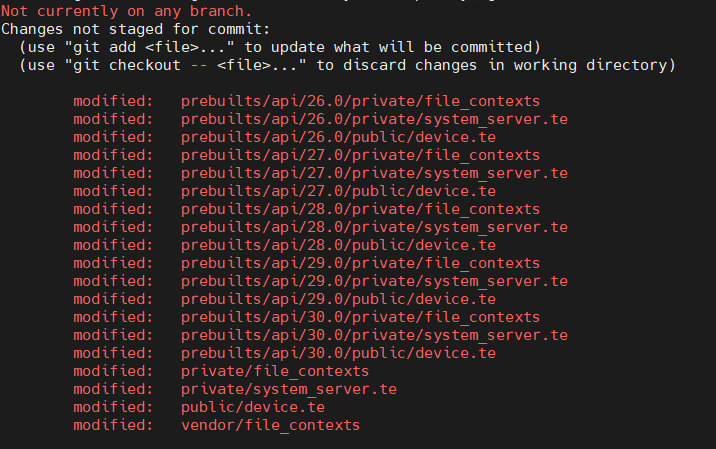The height and width of the screenshot is (449, 716).
Task: Click prebuilts/api/30.0/private/file_contexts path
Action: point(360,317)
